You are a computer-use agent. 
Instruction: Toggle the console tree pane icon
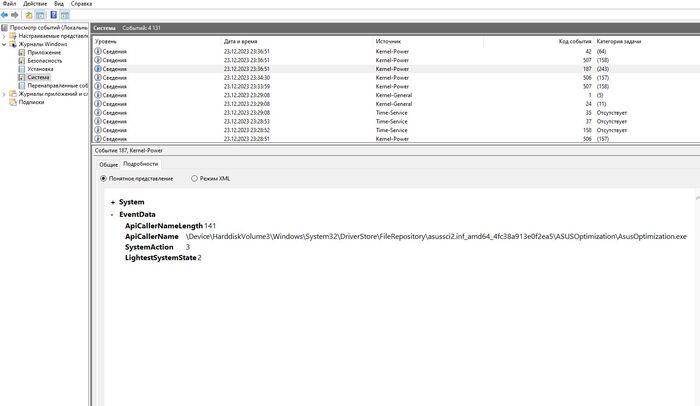pos(40,15)
